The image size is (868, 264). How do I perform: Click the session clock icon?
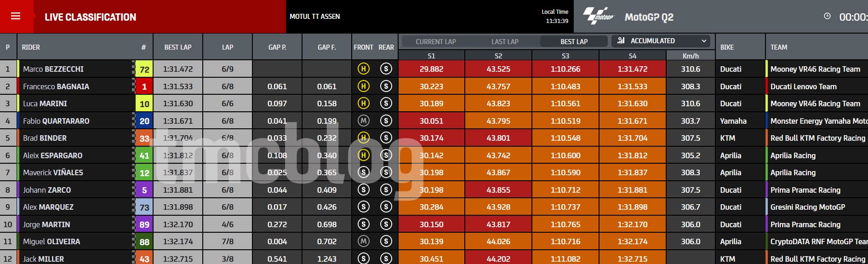pyautogui.click(x=827, y=16)
